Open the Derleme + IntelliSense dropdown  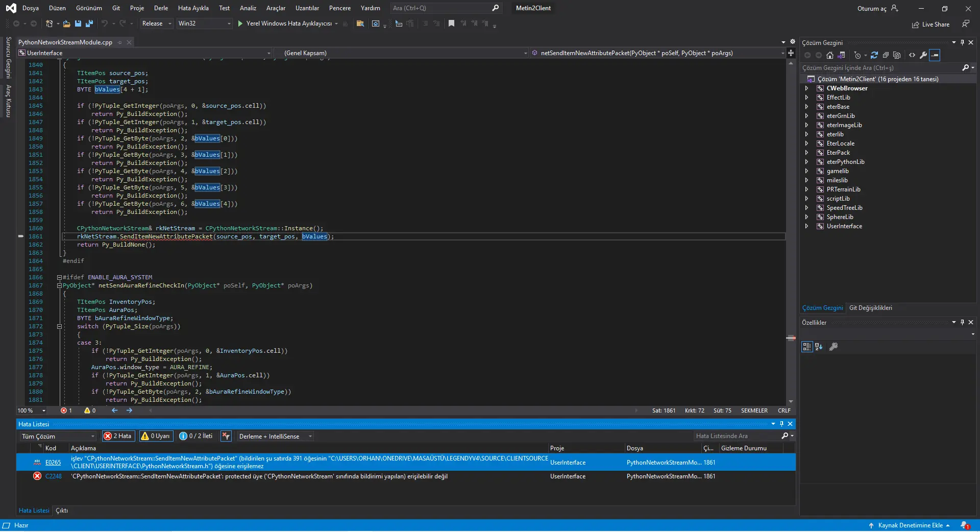pos(275,436)
